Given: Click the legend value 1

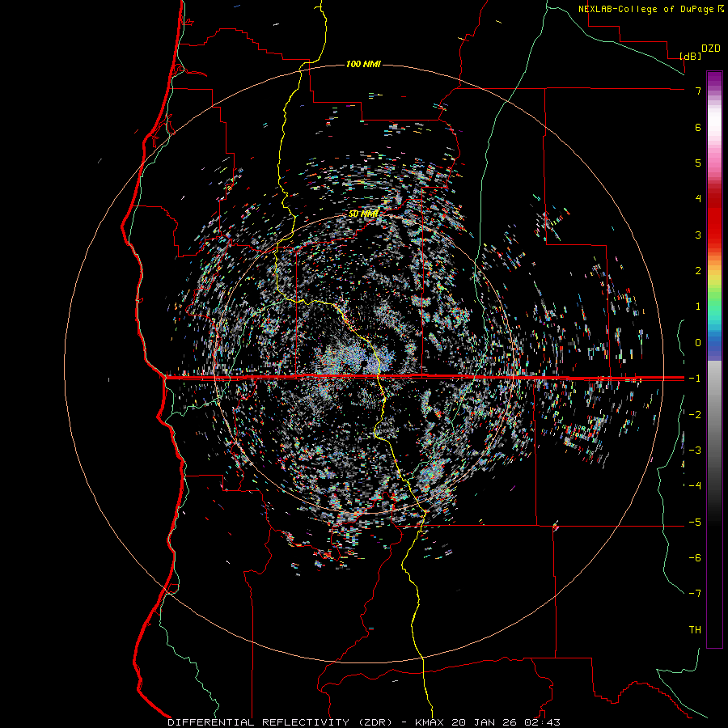Looking at the screenshot, I should 698,307.
